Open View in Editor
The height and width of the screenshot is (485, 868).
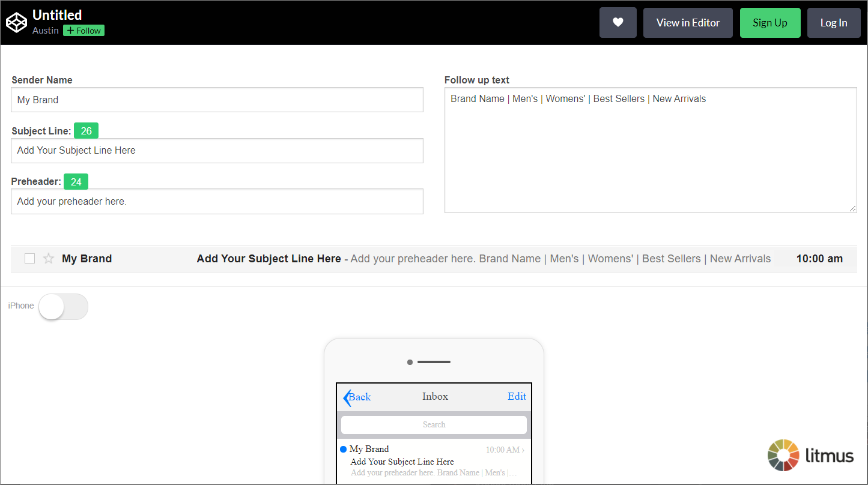[x=688, y=23]
